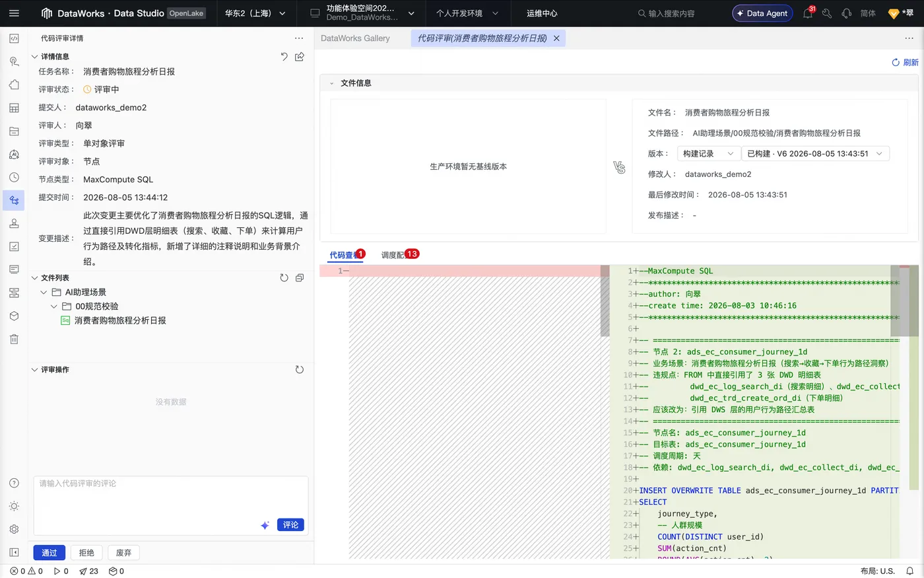Open the approval stamp sidebar icon

[x=14, y=223]
